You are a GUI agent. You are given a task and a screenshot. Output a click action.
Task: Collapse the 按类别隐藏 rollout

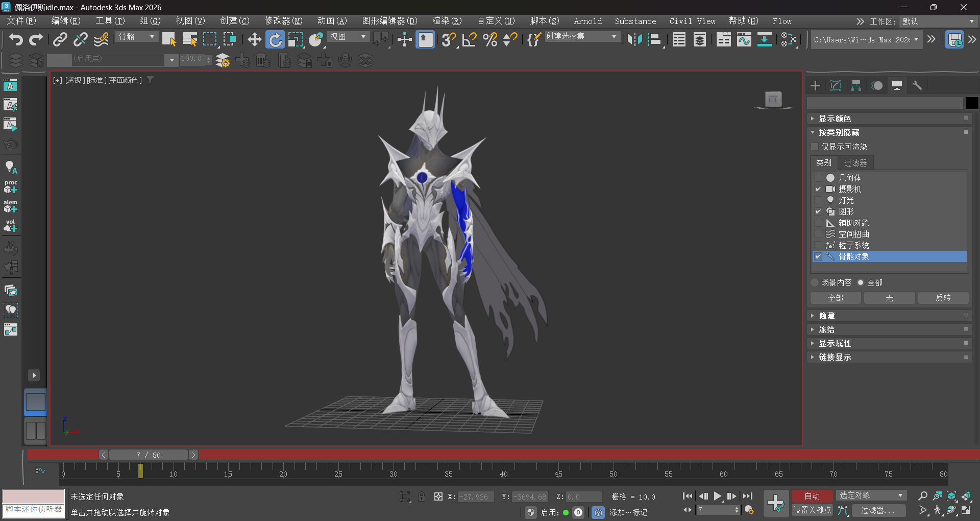coord(890,132)
